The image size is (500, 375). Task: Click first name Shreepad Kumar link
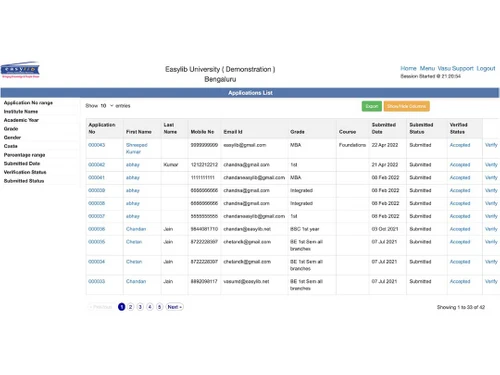coord(137,148)
